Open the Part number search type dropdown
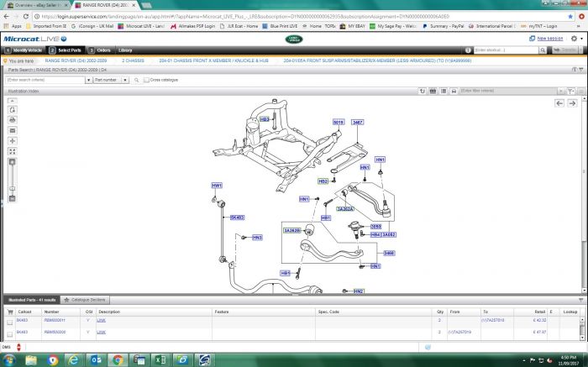Viewport: 588px width, 367px height. pyautogui.click(x=125, y=80)
